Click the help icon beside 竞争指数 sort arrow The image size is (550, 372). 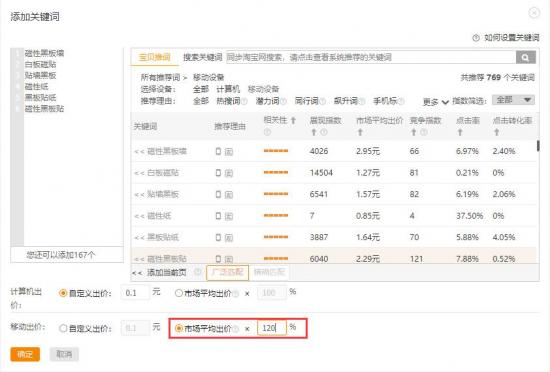[x=423, y=132]
